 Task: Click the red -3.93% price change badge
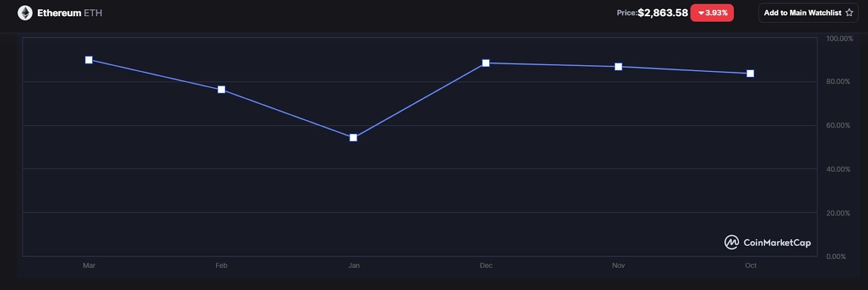[x=712, y=12]
